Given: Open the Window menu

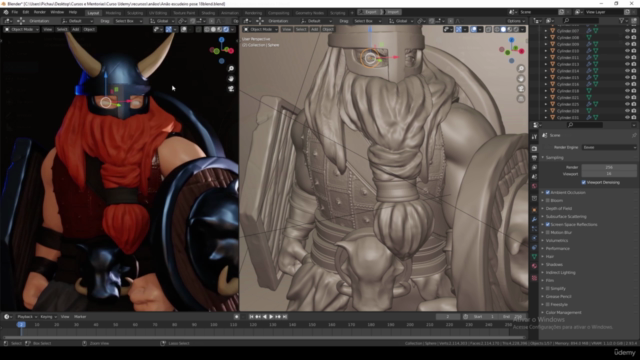Looking at the screenshot, I should click(x=57, y=12).
